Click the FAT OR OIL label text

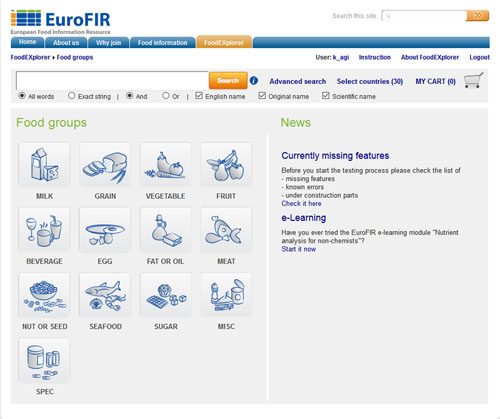click(165, 261)
